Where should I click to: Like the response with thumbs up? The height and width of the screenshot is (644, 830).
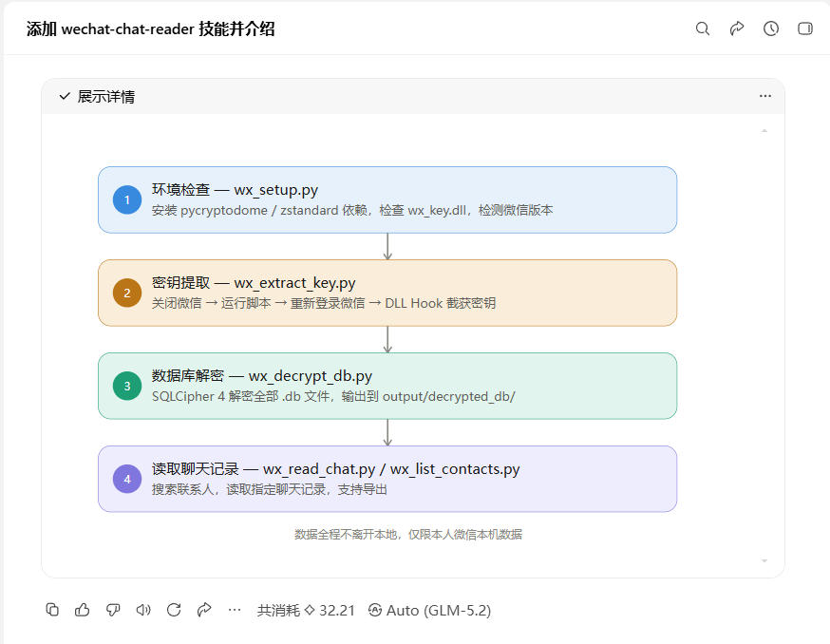82,610
